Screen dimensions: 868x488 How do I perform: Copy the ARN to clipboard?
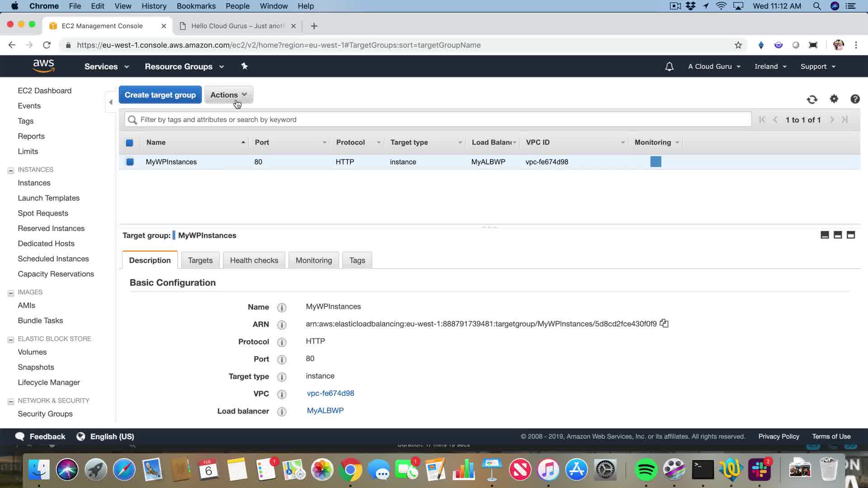click(x=664, y=324)
